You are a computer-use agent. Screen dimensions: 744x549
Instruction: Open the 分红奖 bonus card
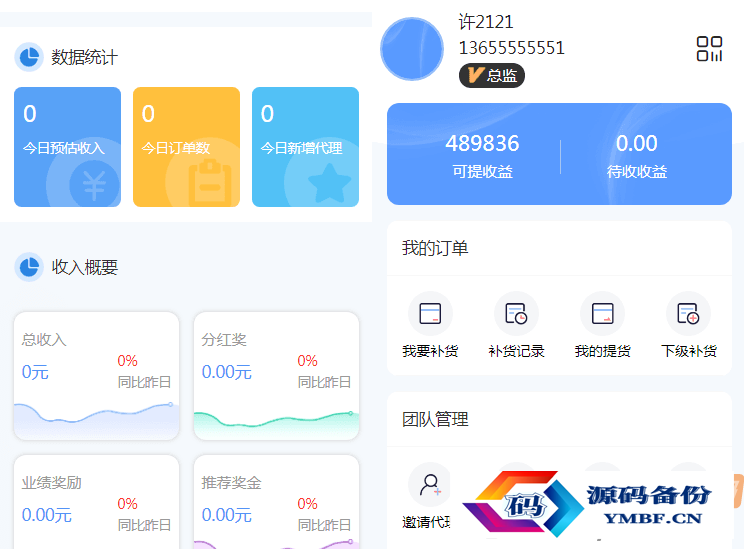(x=276, y=376)
